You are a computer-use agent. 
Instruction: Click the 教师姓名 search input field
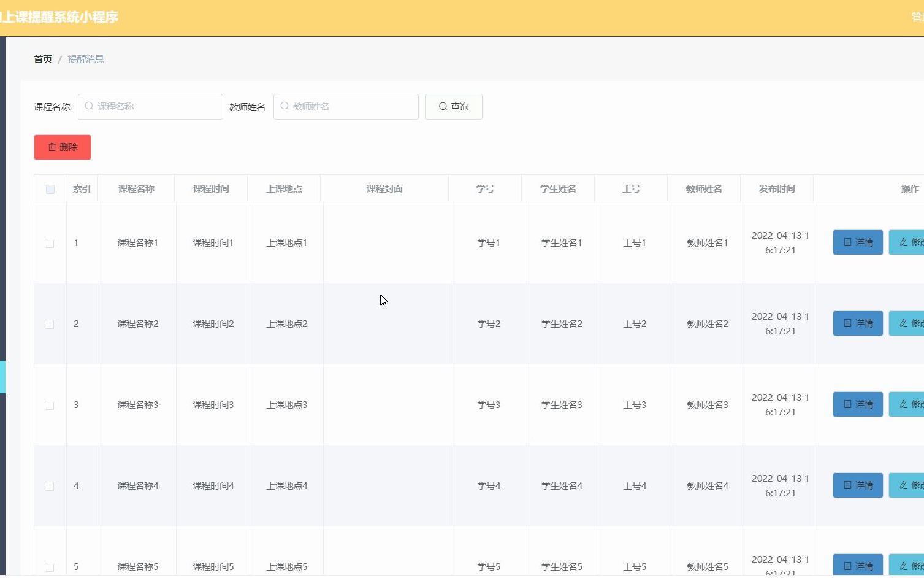click(346, 107)
